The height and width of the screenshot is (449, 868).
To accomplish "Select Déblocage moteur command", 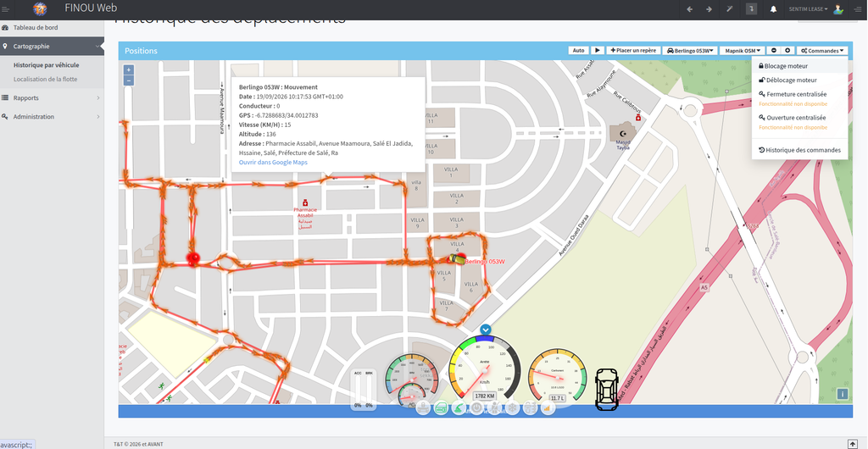I will (799, 80).
